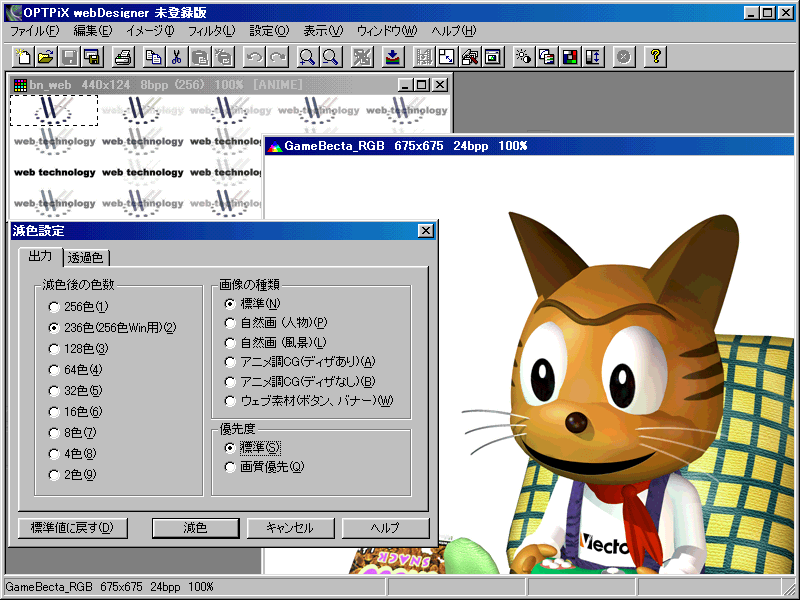Open the 表示(V) menu
The width and height of the screenshot is (800, 600).
click(x=323, y=31)
